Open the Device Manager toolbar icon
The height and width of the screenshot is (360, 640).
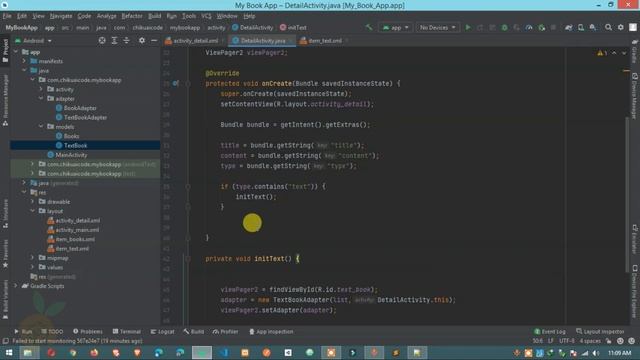coord(581,27)
